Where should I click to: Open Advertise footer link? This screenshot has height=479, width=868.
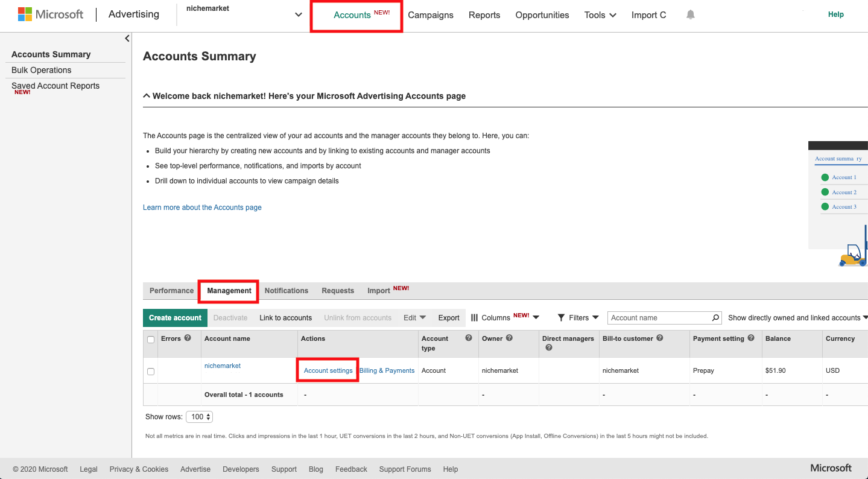click(195, 469)
